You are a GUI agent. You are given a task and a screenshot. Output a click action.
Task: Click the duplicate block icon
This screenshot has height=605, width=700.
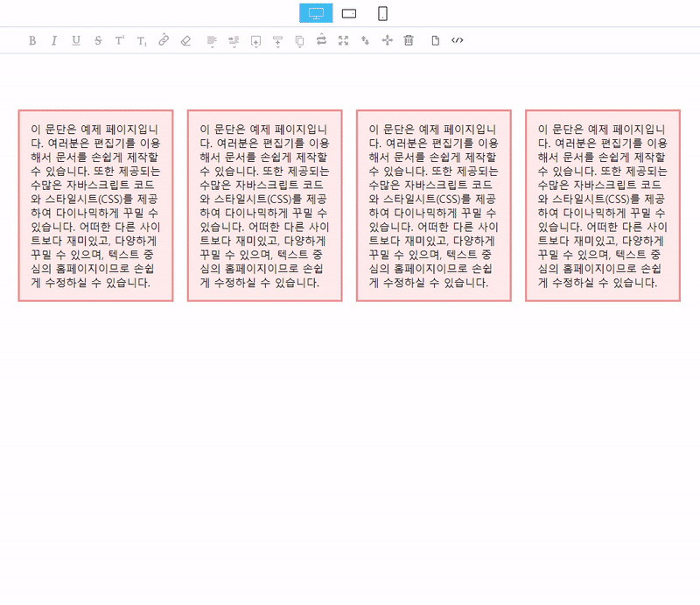(299, 40)
